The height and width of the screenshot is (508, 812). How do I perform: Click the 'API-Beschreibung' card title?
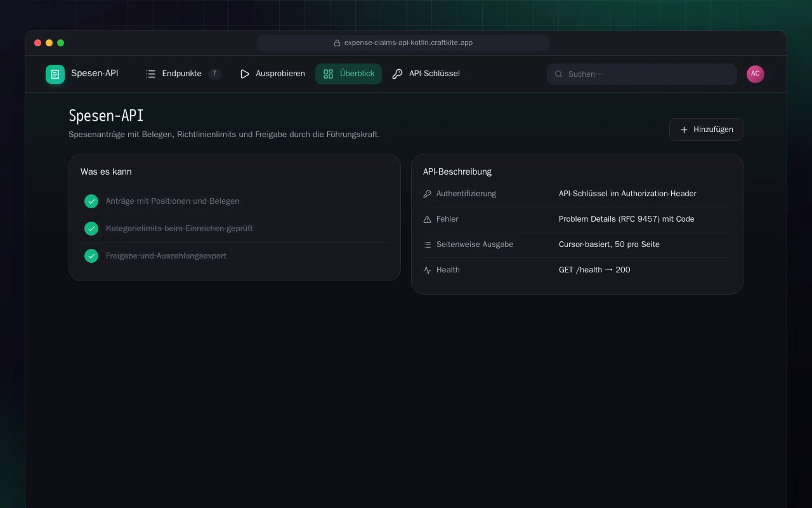(x=457, y=171)
